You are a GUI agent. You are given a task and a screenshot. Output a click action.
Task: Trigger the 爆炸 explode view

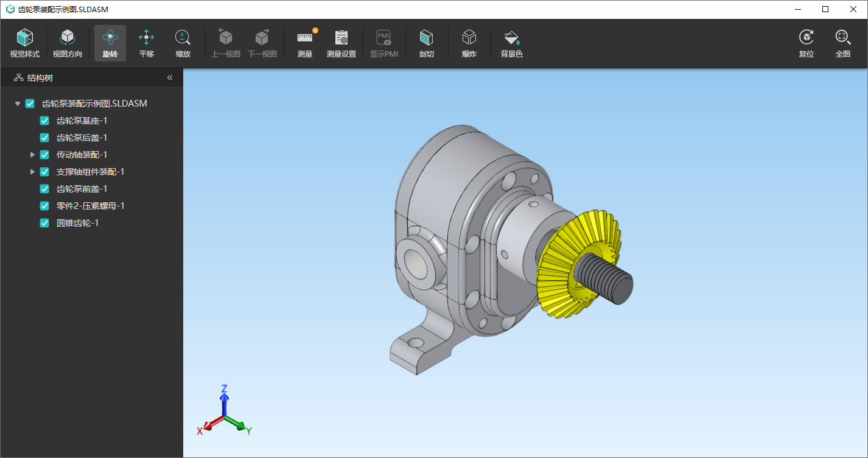click(x=469, y=43)
